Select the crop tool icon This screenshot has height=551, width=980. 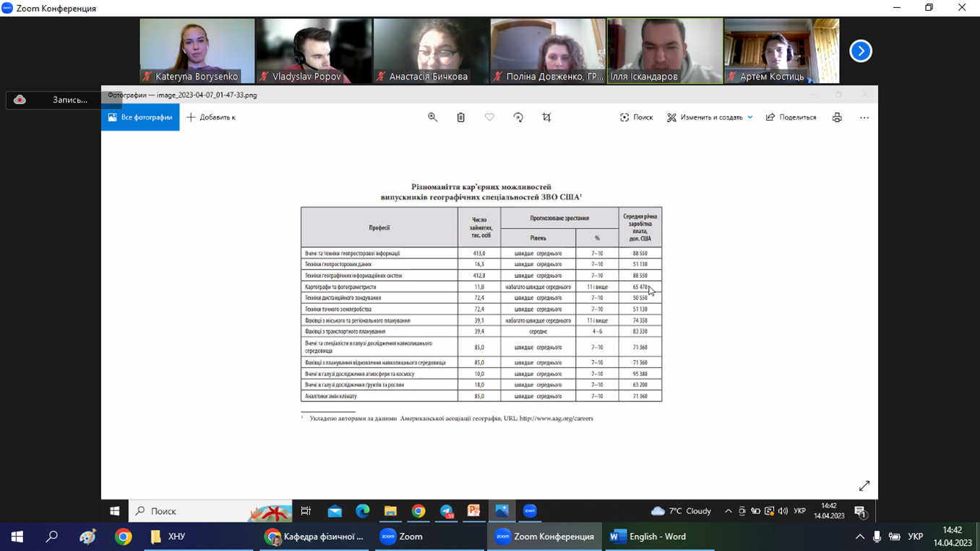pyautogui.click(x=546, y=117)
